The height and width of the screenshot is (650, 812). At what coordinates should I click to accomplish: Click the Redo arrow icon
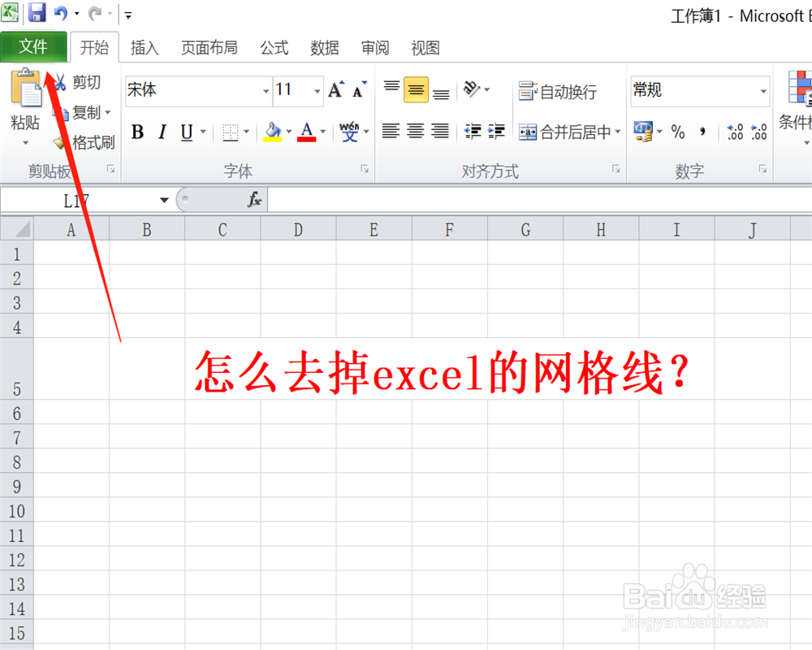tap(95, 14)
